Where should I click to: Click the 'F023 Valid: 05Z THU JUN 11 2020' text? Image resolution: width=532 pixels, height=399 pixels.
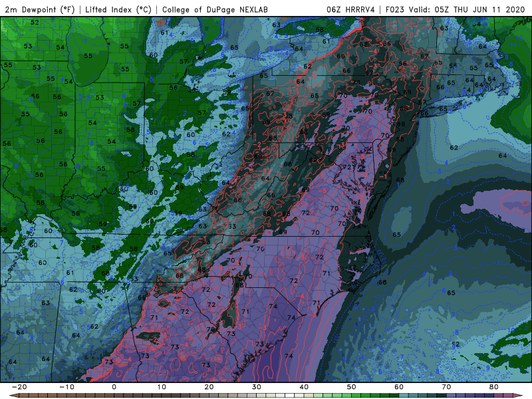click(x=455, y=9)
